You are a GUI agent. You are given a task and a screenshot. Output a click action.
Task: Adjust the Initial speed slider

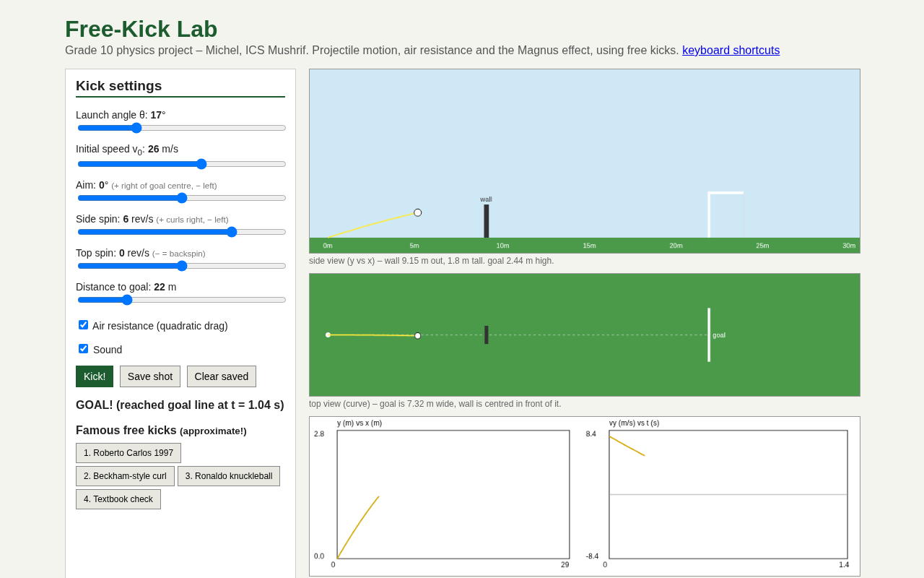[182, 164]
